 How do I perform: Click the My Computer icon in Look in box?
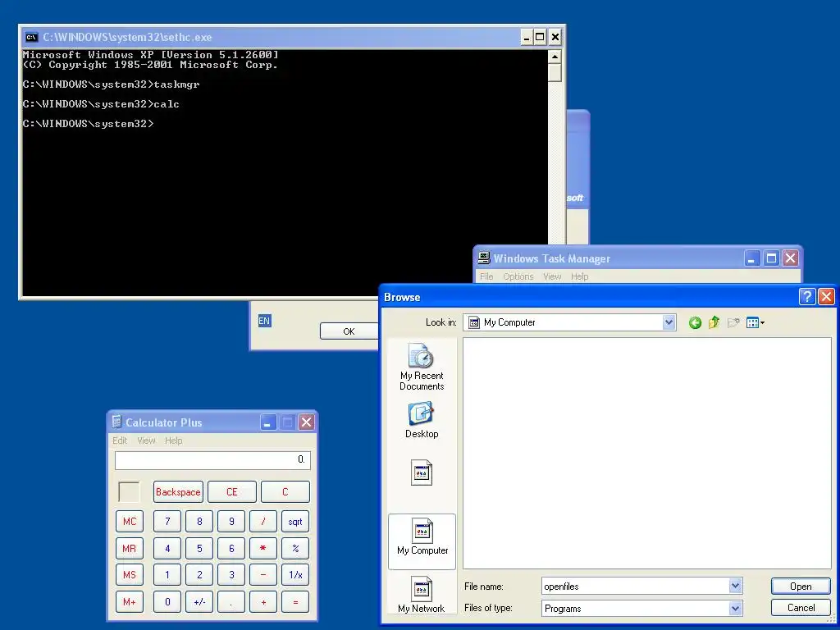(474, 322)
